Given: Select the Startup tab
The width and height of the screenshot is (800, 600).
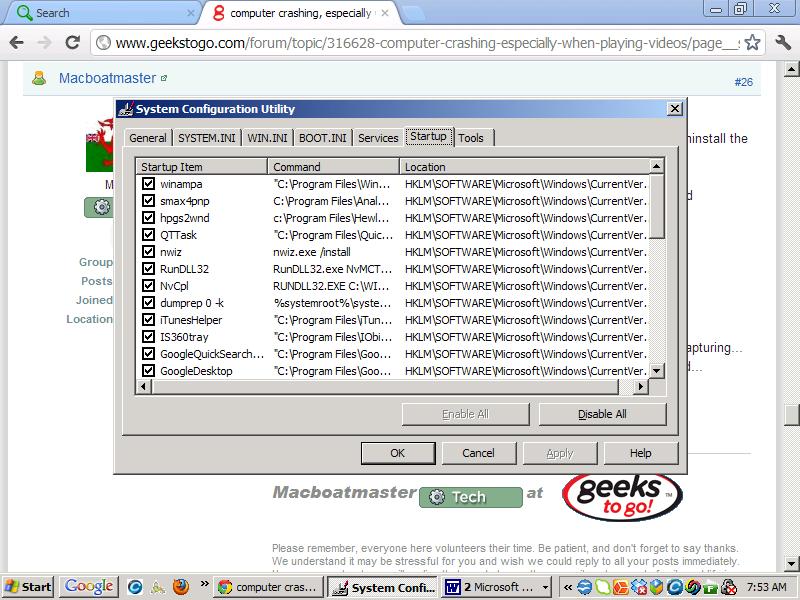Looking at the screenshot, I should [429, 136].
